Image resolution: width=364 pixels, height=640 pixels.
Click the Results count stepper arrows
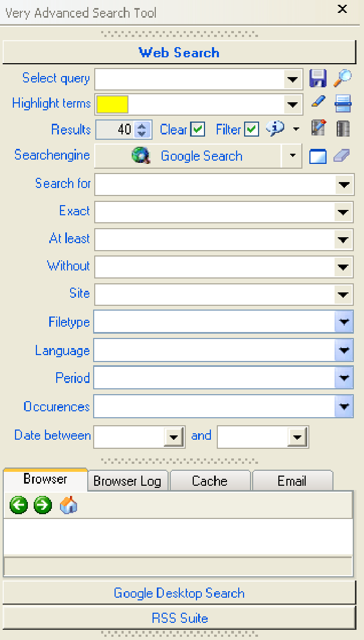coord(142,130)
